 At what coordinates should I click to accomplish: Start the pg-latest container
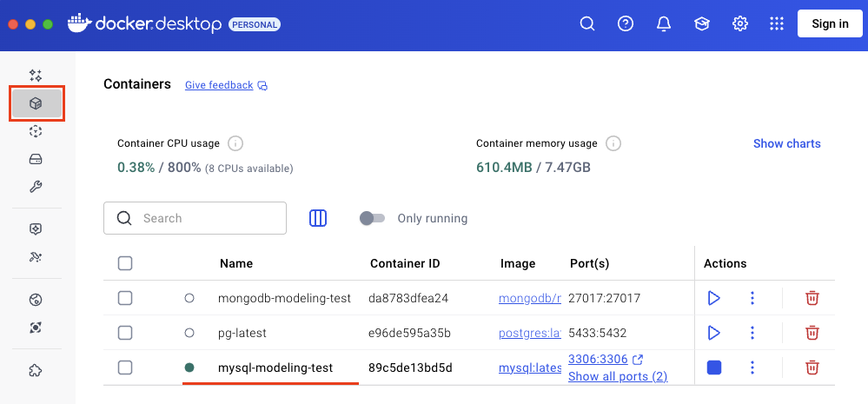pos(714,333)
